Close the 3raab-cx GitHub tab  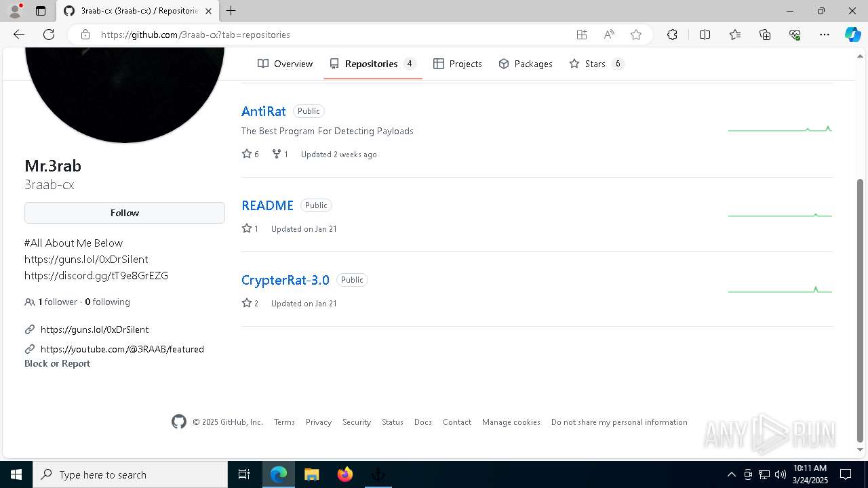click(x=208, y=11)
